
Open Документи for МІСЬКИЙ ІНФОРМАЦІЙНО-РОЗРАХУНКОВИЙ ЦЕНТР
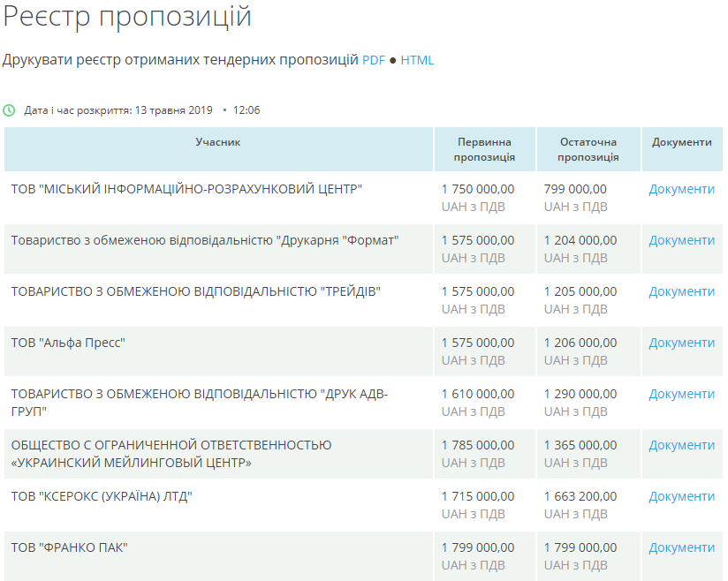681,189
